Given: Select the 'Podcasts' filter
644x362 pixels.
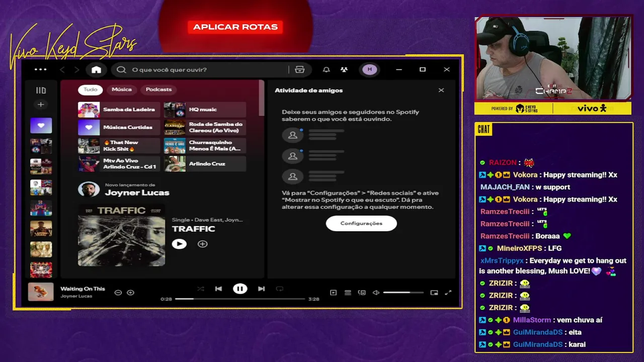Looking at the screenshot, I should click(158, 89).
